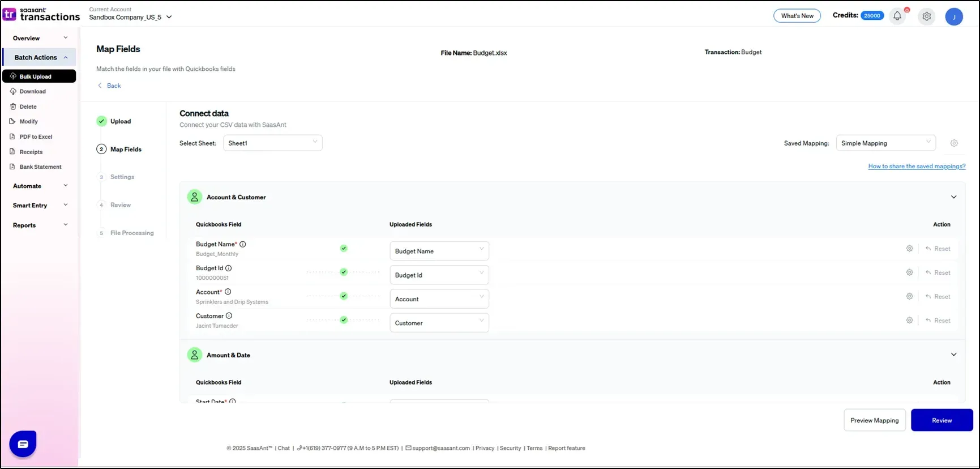Click the Bank Statement sidebar icon
This screenshot has width=980, height=469.
pos(13,167)
